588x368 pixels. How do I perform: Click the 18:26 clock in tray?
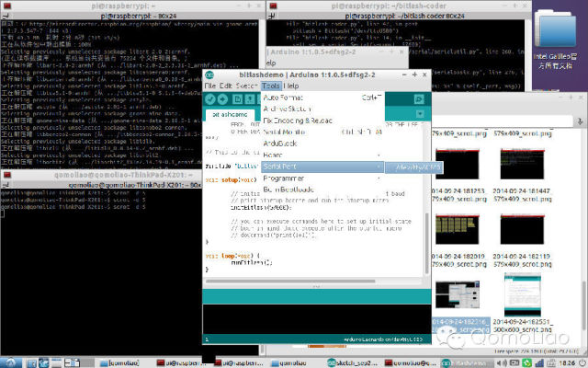(566, 363)
